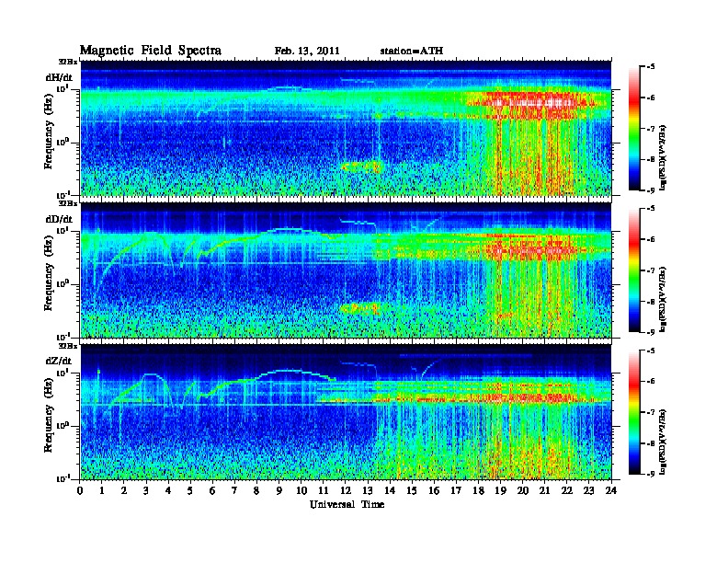
Task: Click the "18" hour tick label
Action: coord(478,491)
